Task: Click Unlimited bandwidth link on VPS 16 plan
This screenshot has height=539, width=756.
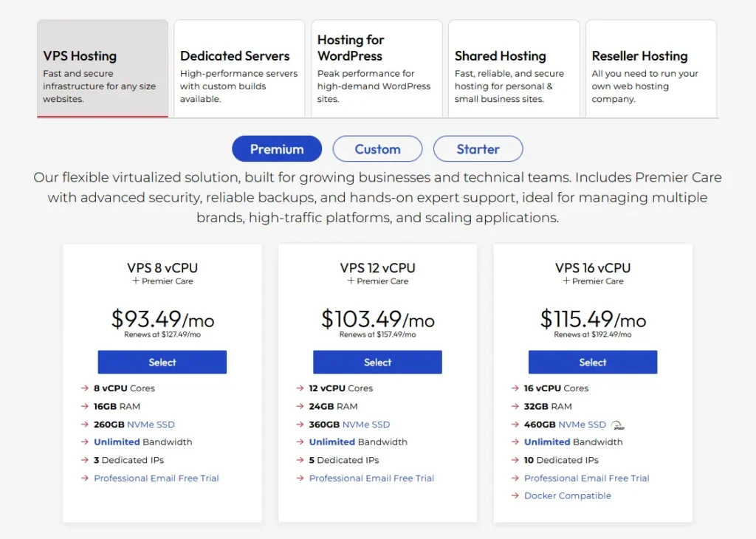Action: coord(546,442)
